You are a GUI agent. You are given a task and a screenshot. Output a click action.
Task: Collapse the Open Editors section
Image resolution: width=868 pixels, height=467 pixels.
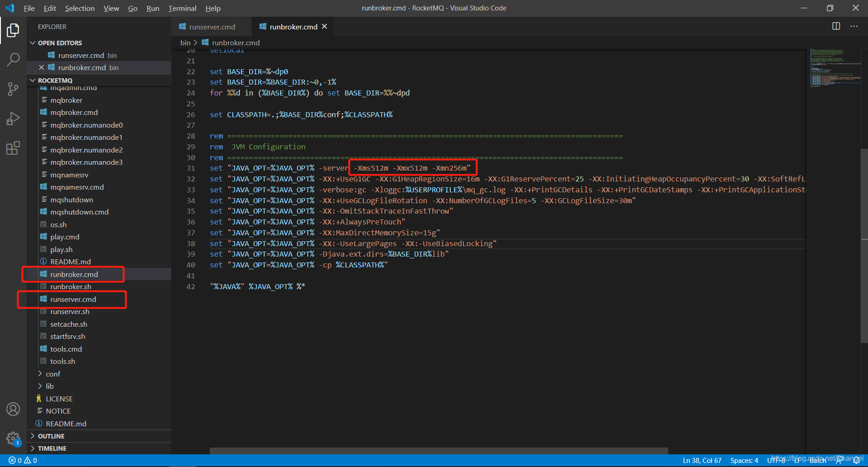99,43
